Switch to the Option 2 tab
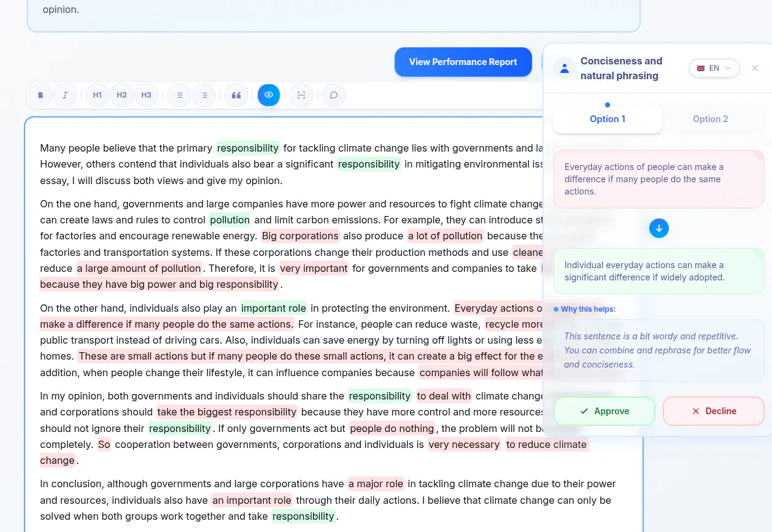This screenshot has width=772, height=532. pyautogui.click(x=711, y=119)
